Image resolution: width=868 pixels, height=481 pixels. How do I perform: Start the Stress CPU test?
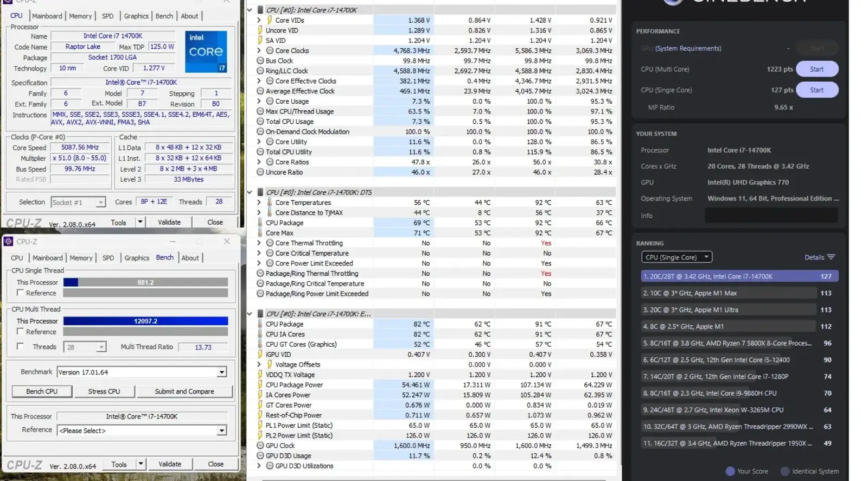pyautogui.click(x=104, y=391)
